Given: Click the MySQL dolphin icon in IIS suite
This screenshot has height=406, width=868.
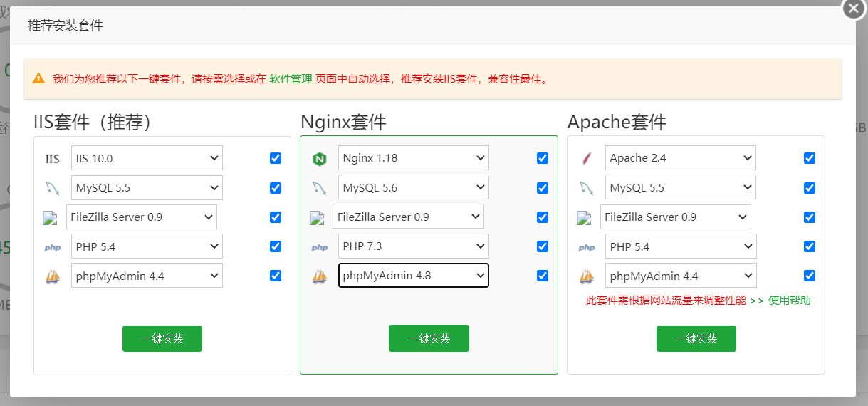Looking at the screenshot, I should (x=53, y=188).
